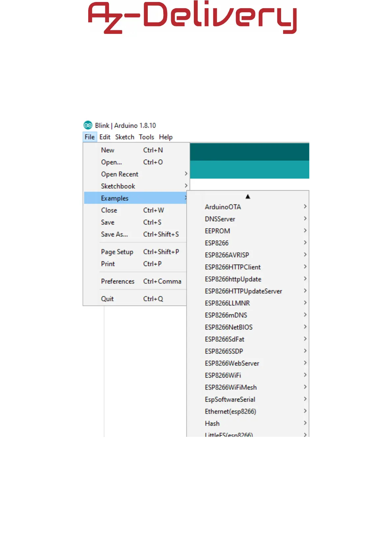Open Ethernet(esp8266) examples entry

[x=248, y=411]
